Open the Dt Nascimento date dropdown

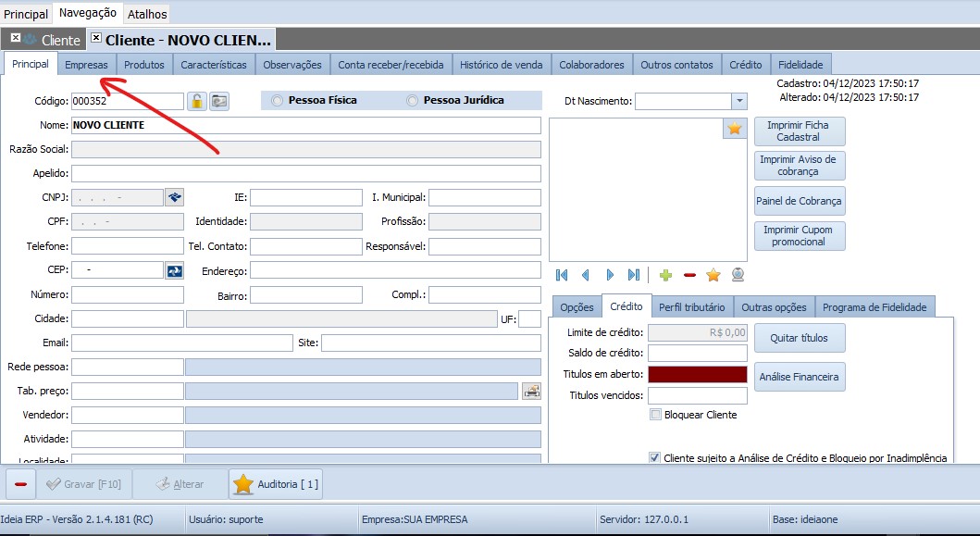(738, 101)
